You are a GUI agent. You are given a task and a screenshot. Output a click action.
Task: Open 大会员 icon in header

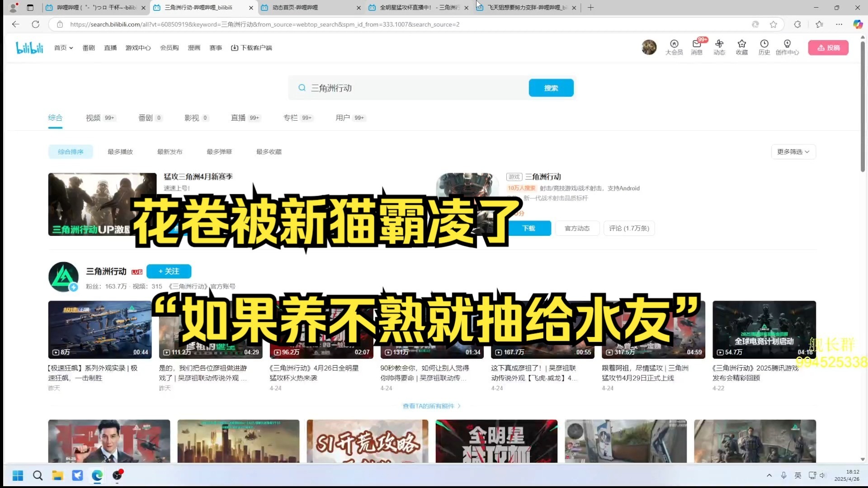674,47
